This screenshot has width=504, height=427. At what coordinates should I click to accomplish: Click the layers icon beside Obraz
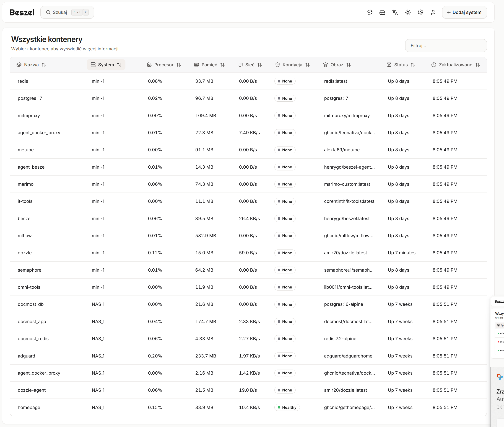tap(325, 65)
